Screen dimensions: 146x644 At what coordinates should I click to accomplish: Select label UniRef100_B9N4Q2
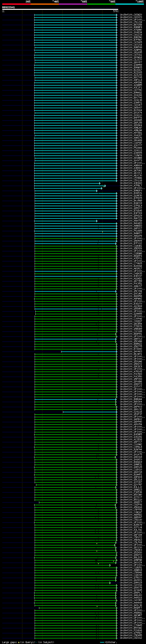(131, 93)
